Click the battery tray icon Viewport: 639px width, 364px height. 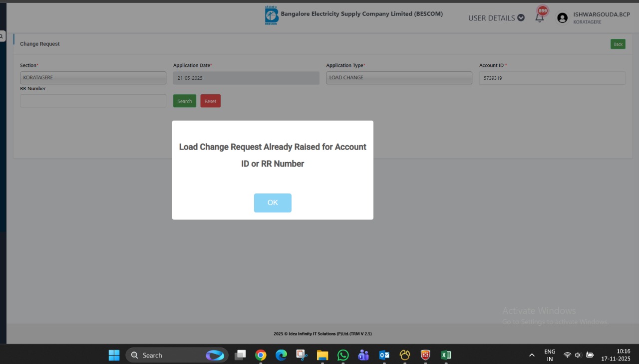pyautogui.click(x=590, y=355)
